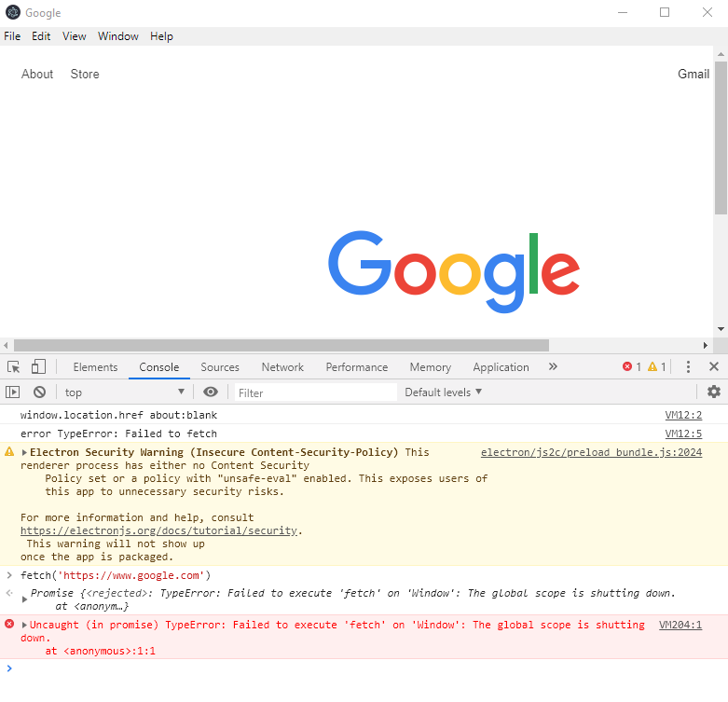Open the Default levels dropdown
Viewport: 728px width, 702px height.
tap(444, 392)
